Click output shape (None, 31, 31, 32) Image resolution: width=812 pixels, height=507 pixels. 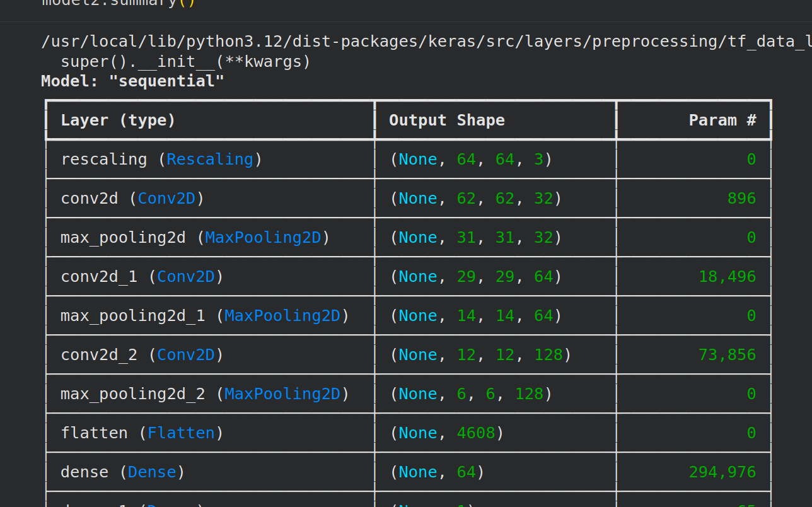[476, 238]
